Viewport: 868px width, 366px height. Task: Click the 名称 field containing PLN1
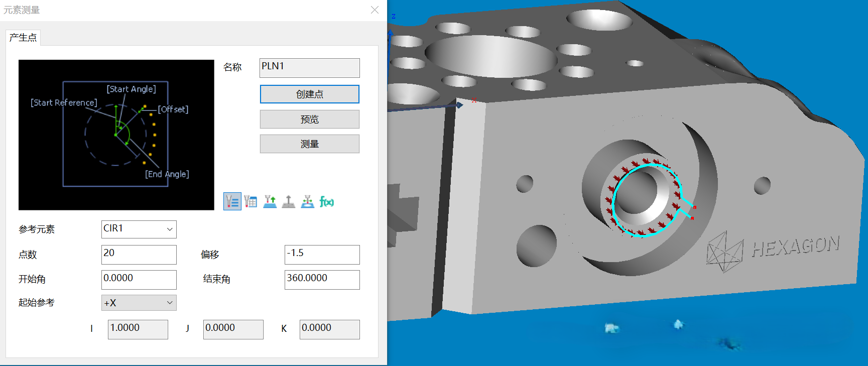tap(309, 68)
